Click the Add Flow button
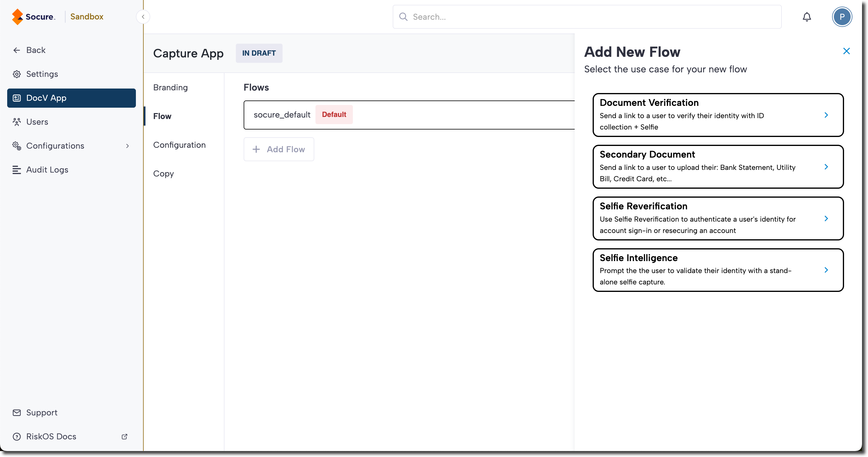 click(x=279, y=149)
